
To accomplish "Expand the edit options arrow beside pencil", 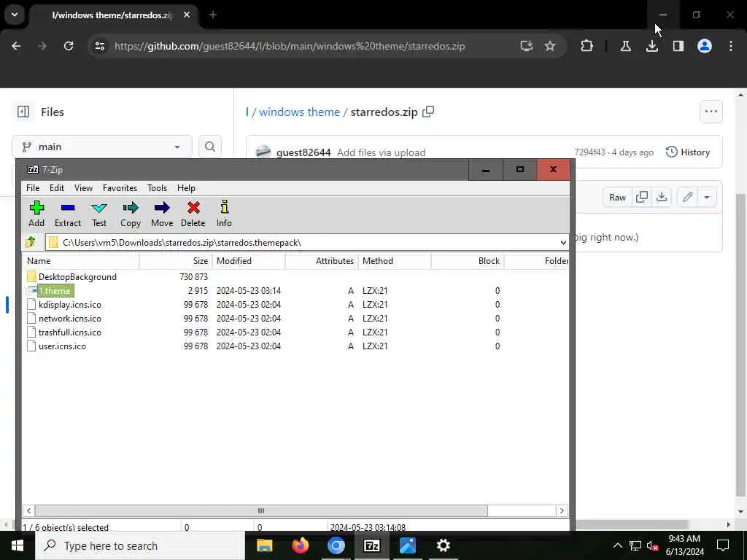I will [x=707, y=197].
